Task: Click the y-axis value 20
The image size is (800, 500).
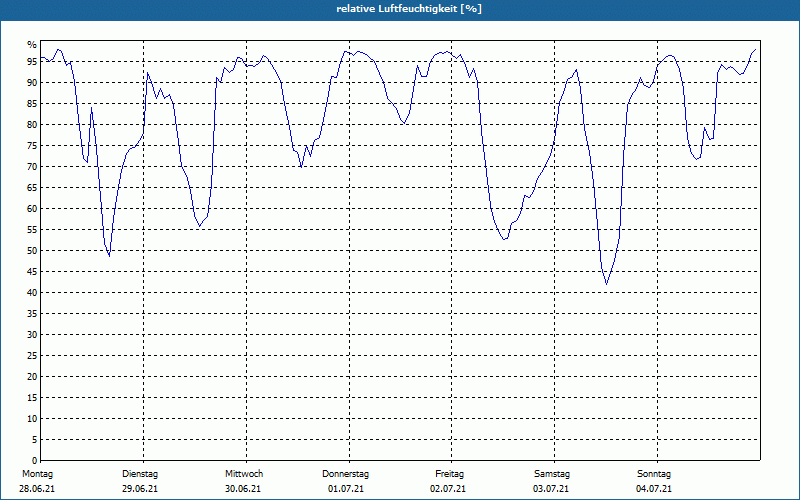Action: pyautogui.click(x=32, y=377)
